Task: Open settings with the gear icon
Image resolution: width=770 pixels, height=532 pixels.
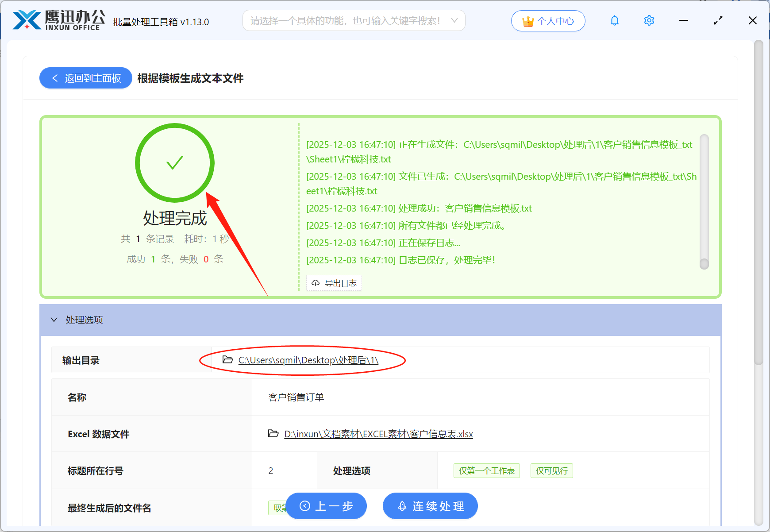Action: click(x=649, y=20)
